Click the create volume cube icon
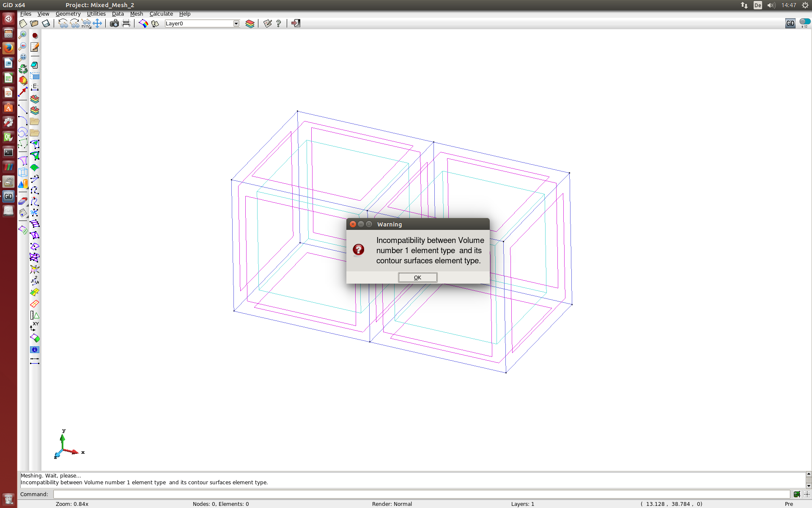This screenshot has width=812, height=508. click(x=23, y=172)
